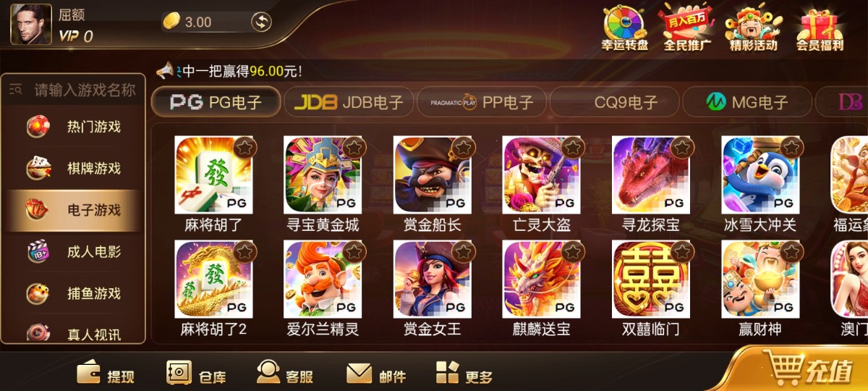868x391 pixels.
Task: Switch to the JDB电子 tab
Action: tap(349, 102)
